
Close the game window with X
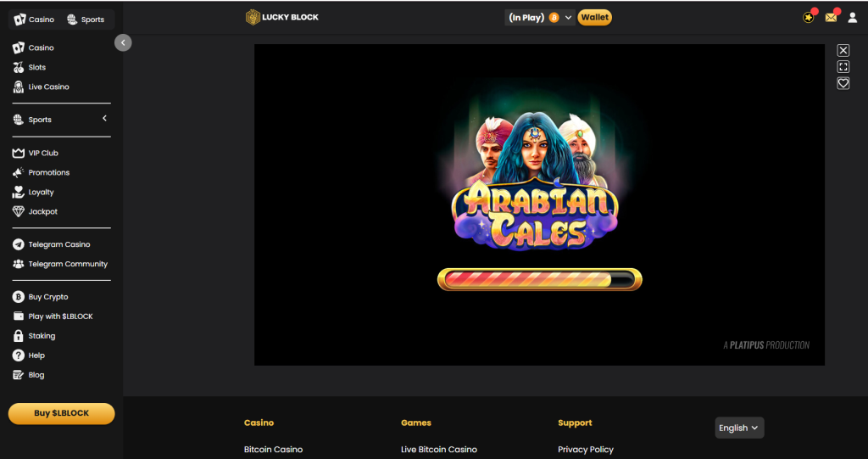click(x=843, y=51)
